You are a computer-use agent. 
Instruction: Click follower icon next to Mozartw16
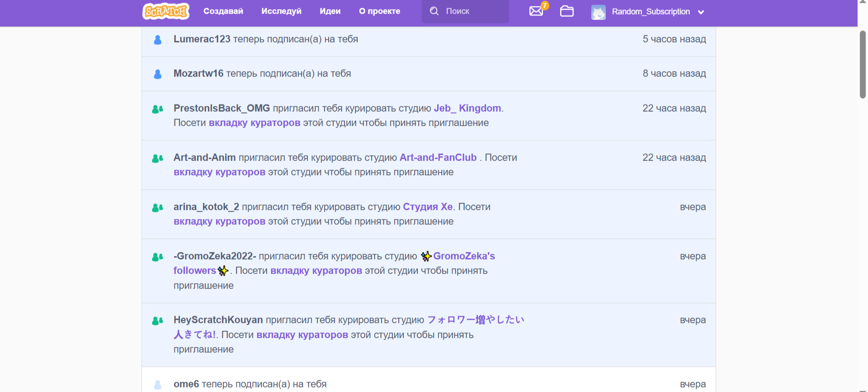(158, 74)
